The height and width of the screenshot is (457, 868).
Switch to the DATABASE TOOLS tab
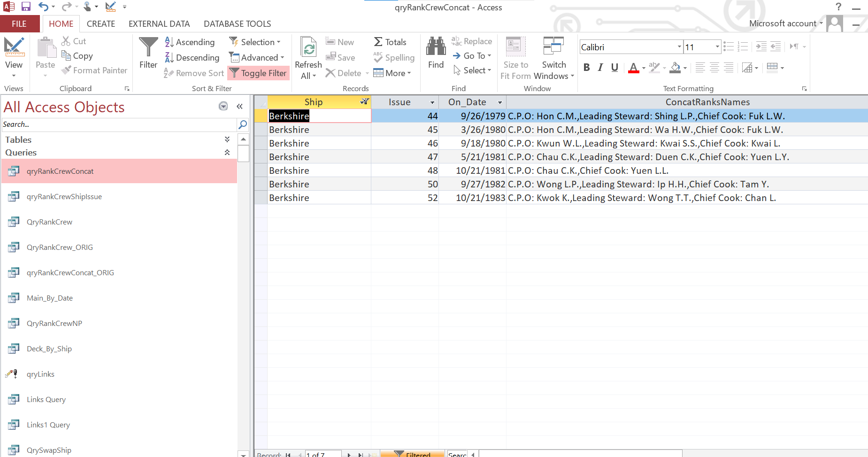click(x=238, y=23)
